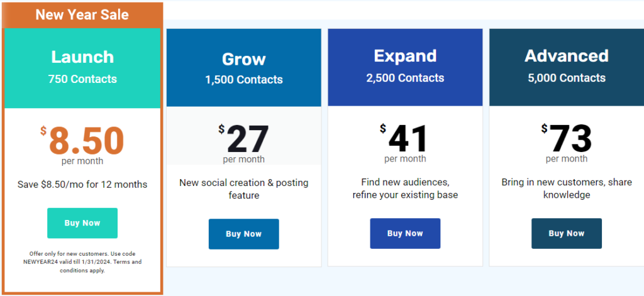Click the $8.50 per month price
Image resolution: width=644 pixels, height=296 pixels.
[82, 141]
